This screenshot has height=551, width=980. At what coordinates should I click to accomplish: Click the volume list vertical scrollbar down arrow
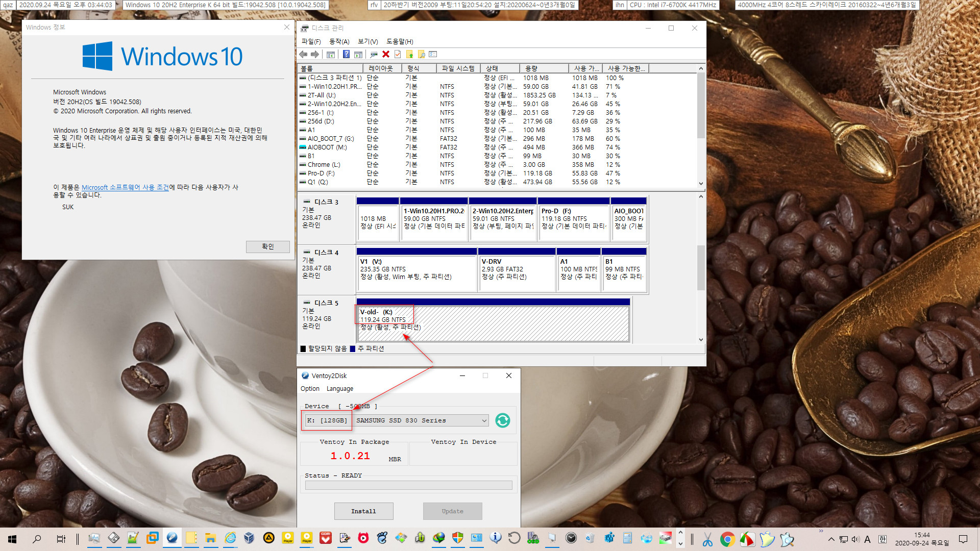[701, 183]
